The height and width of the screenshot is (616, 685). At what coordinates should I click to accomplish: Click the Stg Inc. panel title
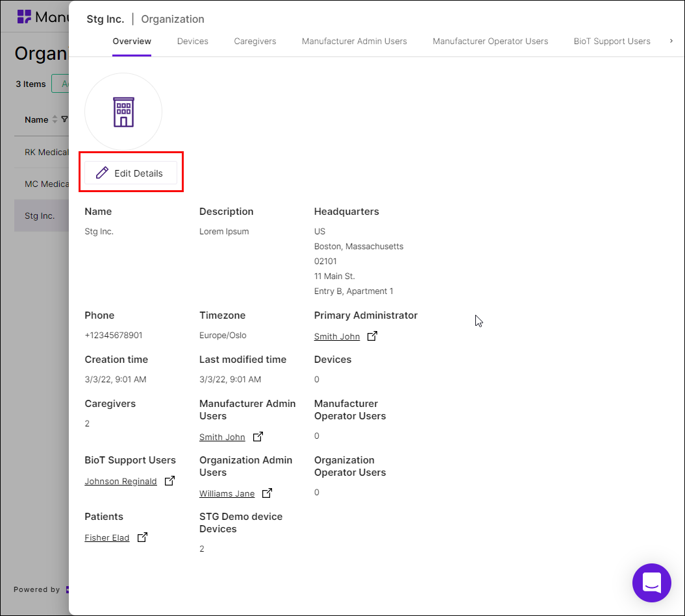[x=105, y=19]
